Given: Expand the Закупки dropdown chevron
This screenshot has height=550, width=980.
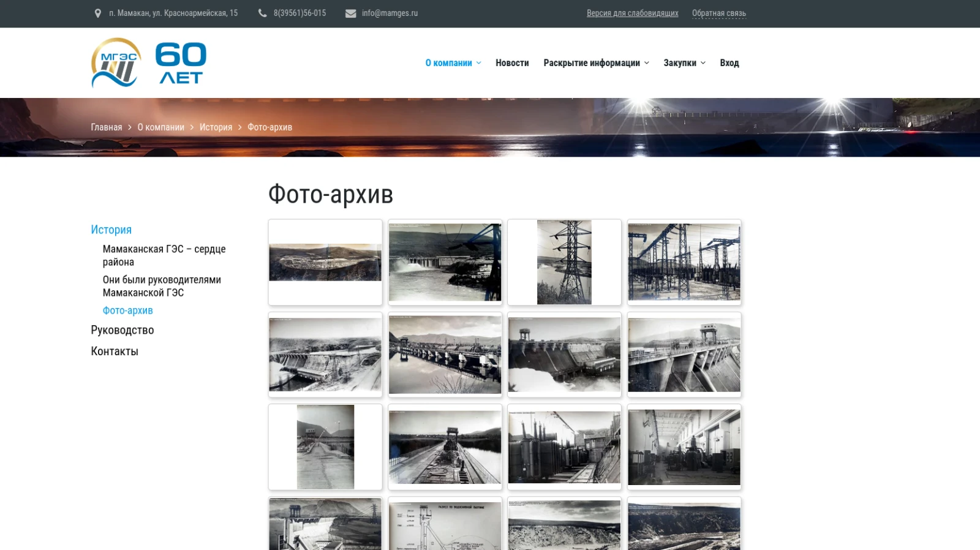Looking at the screenshot, I should pos(703,63).
